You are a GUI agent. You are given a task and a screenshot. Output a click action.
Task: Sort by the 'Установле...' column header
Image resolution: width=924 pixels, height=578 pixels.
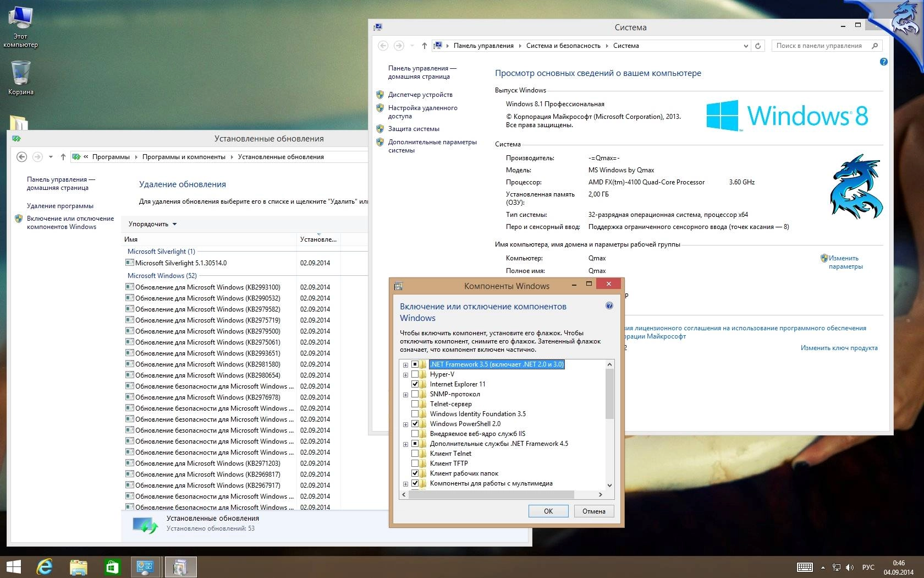pyautogui.click(x=318, y=239)
